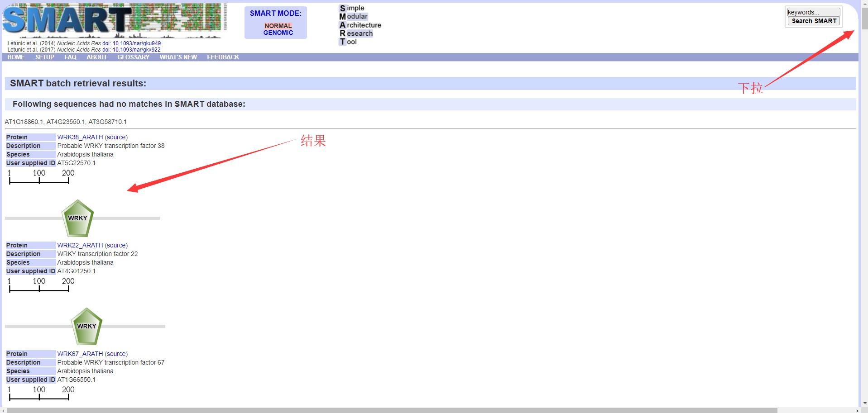Open the WRK22_ARATH protein link
Screen dimensions: 868x413
coord(80,245)
